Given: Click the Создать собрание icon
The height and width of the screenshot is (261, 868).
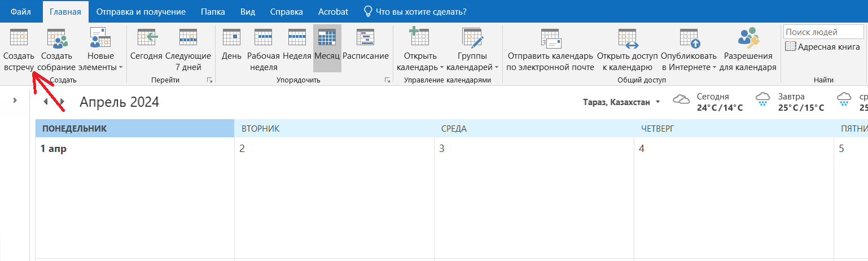Looking at the screenshot, I should pos(56,38).
